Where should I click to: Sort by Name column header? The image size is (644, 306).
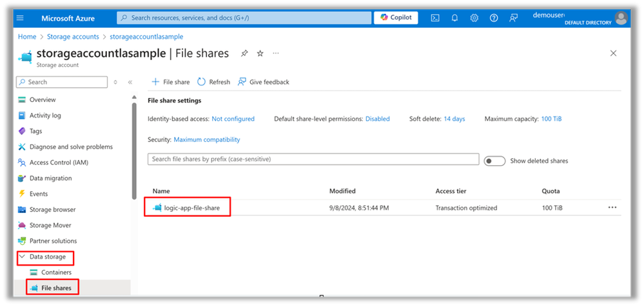pyautogui.click(x=161, y=191)
